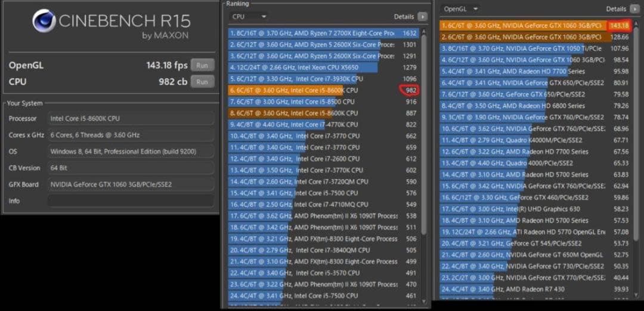Select the Core i7-3720QM row
Screen dimensions: 644x311
click(324, 181)
